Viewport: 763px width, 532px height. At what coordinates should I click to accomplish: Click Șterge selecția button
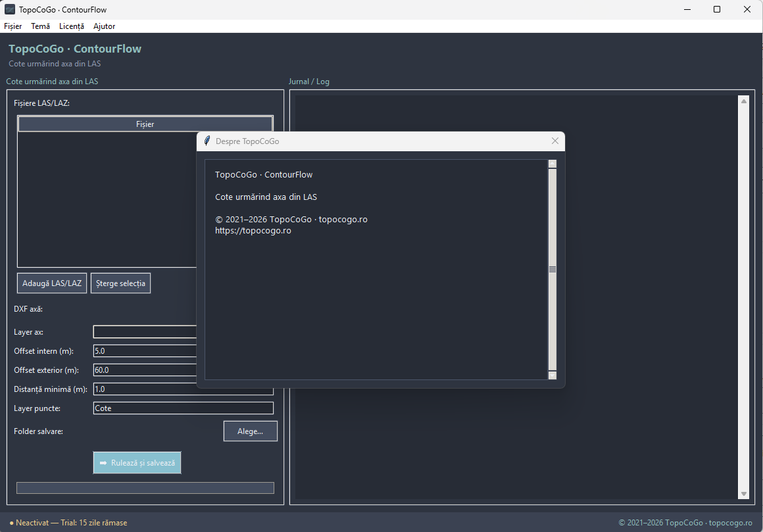(120, 283)
